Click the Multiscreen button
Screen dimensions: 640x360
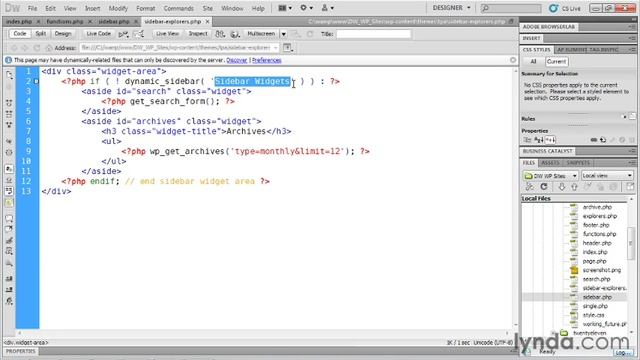pyautogui.click(x=261, y=34)
